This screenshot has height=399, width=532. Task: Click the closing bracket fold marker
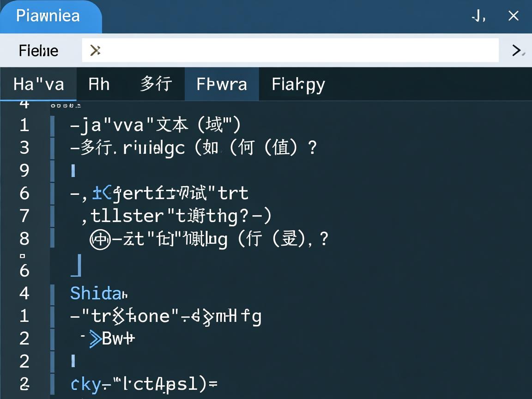(77, 266)
